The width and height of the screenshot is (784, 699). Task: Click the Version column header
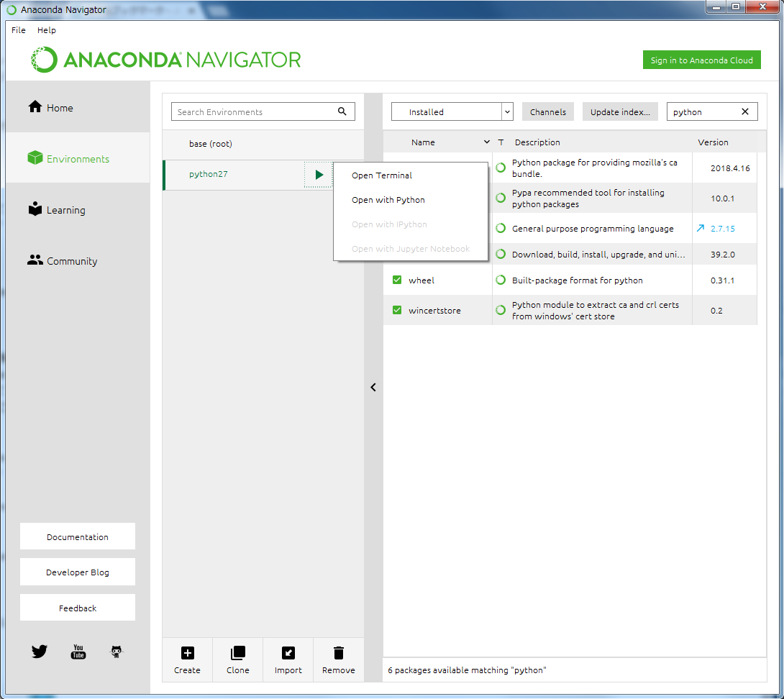[713, 142]
